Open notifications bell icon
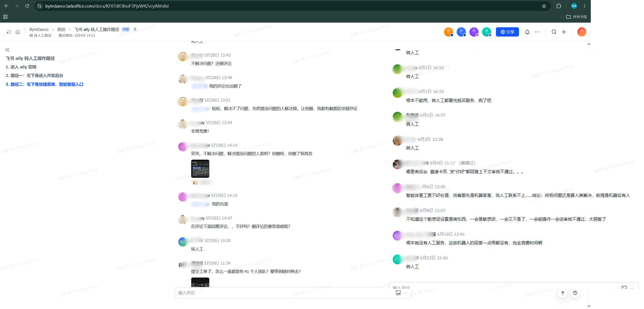Image resolution: width=644 pixels, height=309 pixels. [527, 32]
